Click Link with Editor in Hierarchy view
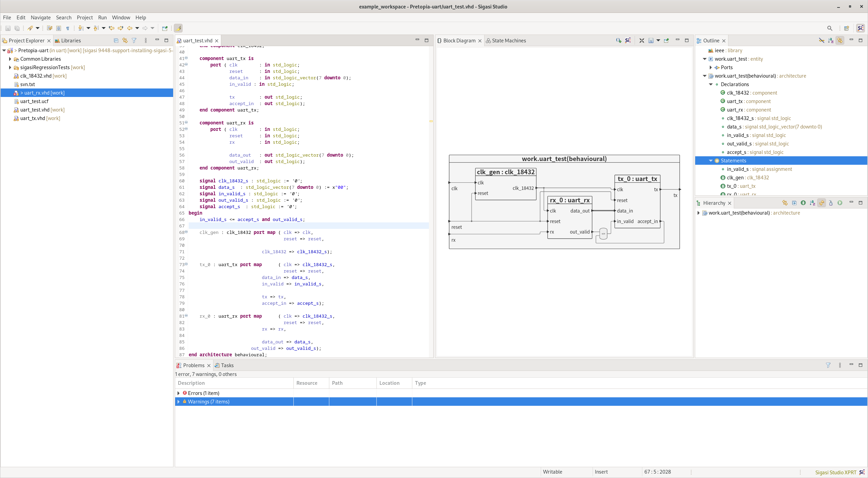The image size is (868, 478). (785, 203)
